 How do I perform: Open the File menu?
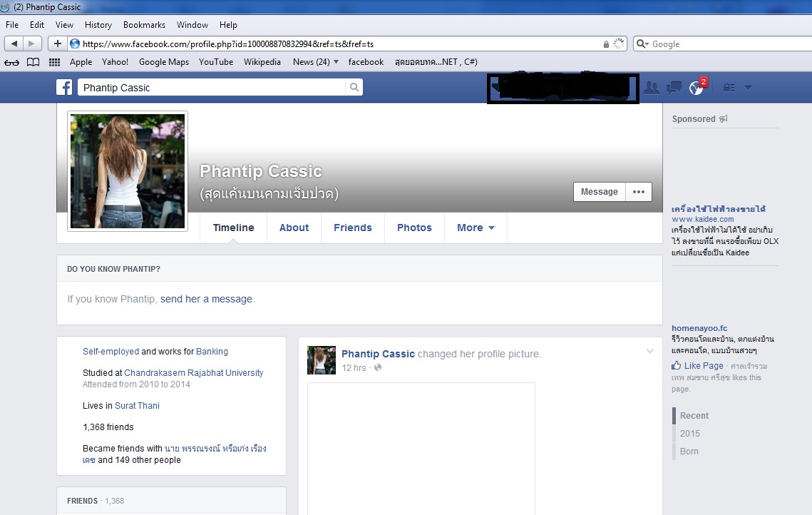12,25
